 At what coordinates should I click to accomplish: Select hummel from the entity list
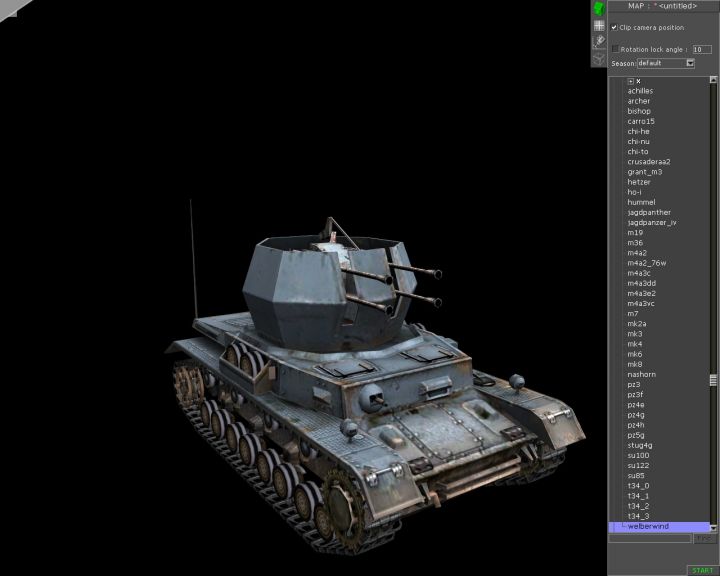point(641,202)
